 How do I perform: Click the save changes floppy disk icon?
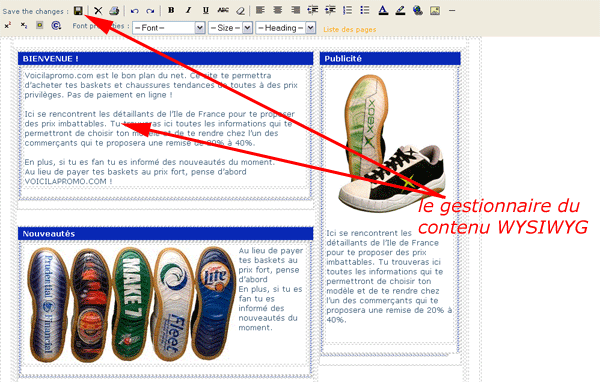(x=78, y=11)
